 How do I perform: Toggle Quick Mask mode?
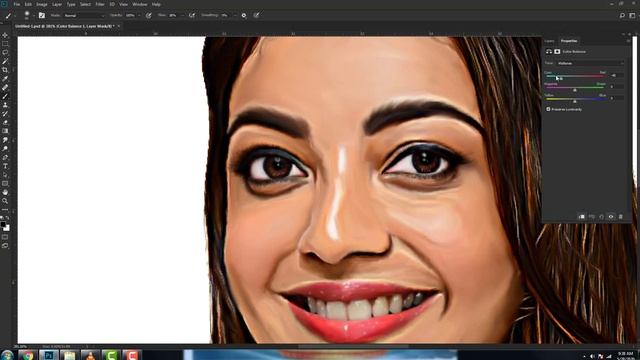click(x=5, y=237)
